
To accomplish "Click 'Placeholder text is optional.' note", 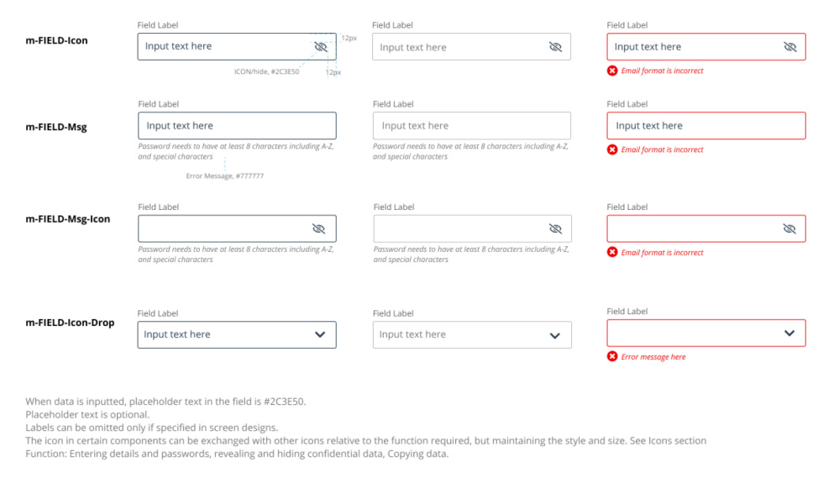I will (87, 415).
